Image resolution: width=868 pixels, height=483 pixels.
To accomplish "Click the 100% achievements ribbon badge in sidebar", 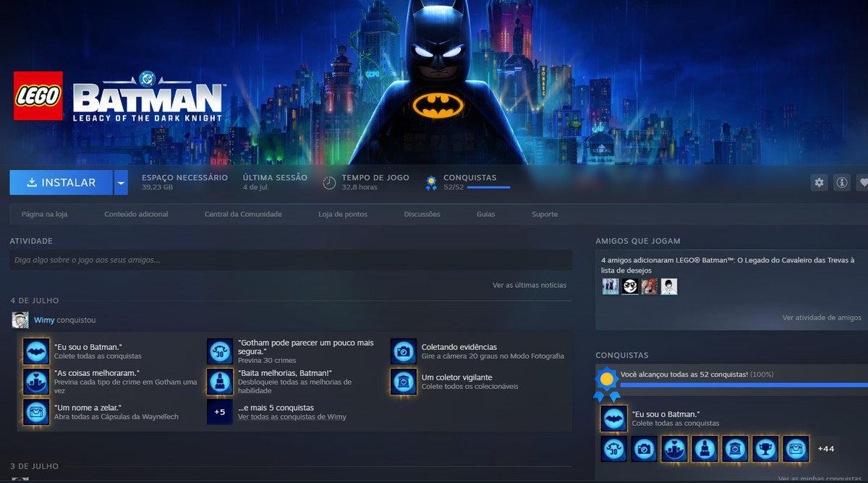I will tap(607, 384).
